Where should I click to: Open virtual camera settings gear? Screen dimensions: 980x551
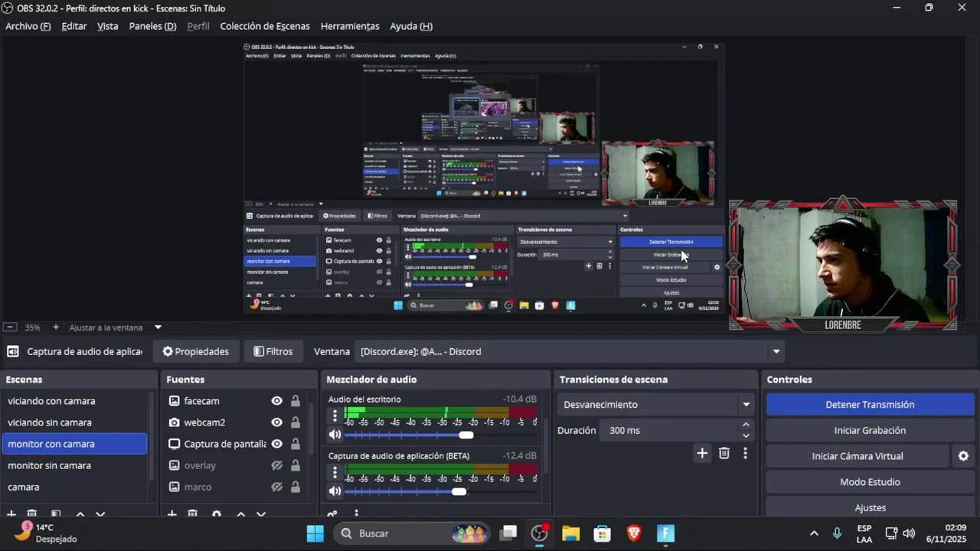click(x=963, y=456)
